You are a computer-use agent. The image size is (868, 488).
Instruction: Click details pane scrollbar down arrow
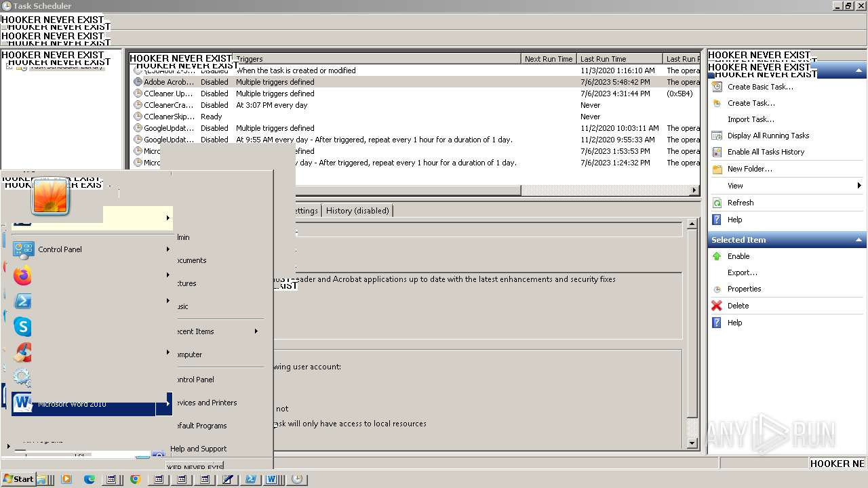pos(692,443)
